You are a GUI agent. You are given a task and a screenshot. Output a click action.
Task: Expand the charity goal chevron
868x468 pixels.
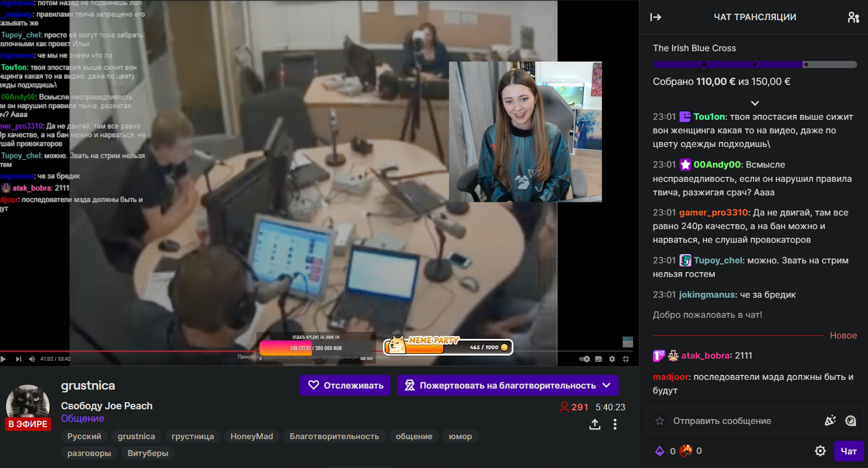point(755,103)
